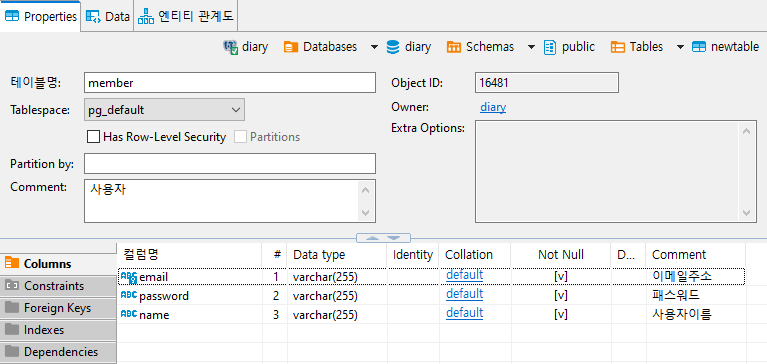The width and height of the screenshot is (767, 364).
Task: Click the Tables folder icon in breadcrumb
Action: (x=617, y=47)
